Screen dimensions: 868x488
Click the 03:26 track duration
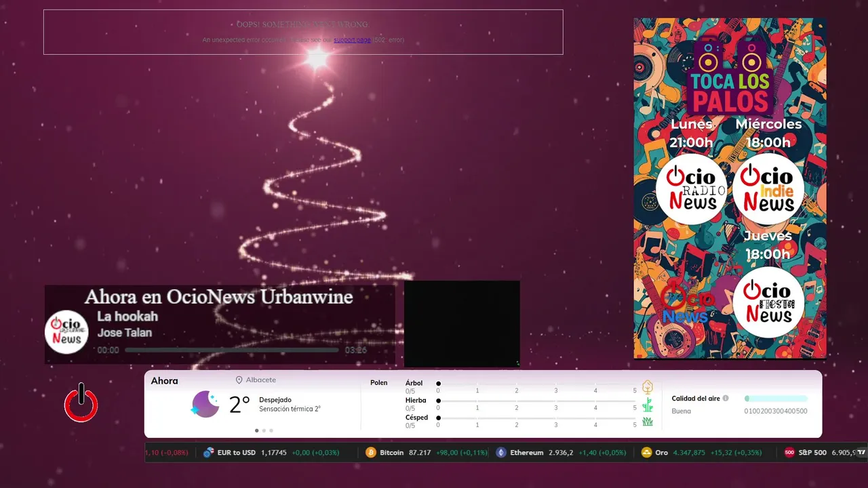356,350
